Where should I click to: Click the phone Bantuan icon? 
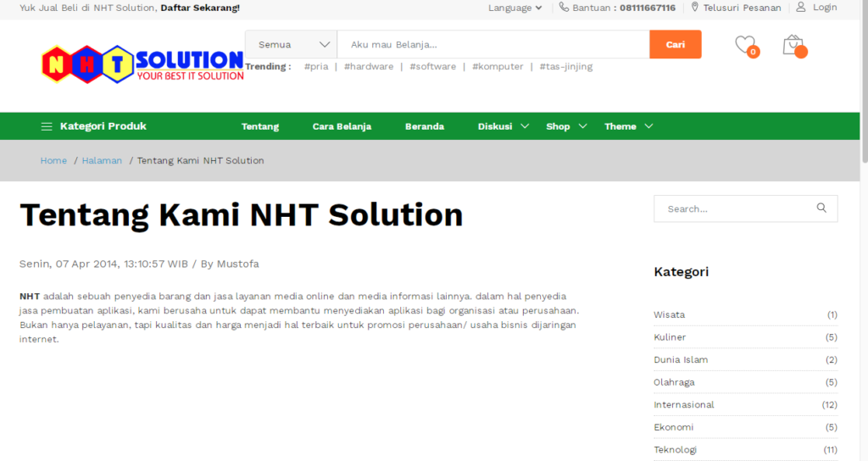coord(564,8)
